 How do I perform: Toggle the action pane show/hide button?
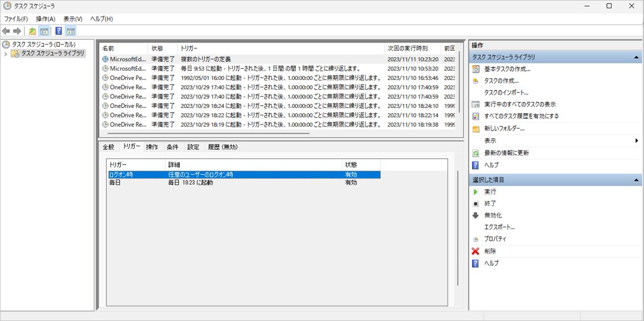click(x=70, y=31)
